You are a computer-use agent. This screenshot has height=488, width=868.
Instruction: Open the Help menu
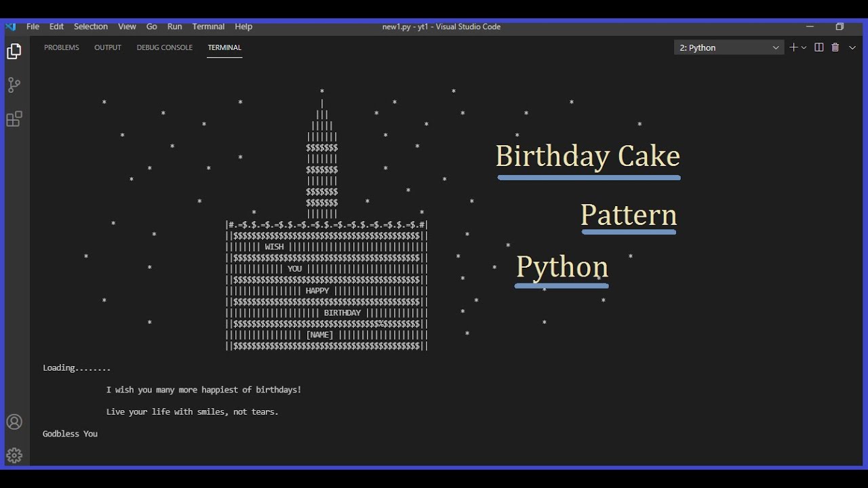(x=243, y=26)
